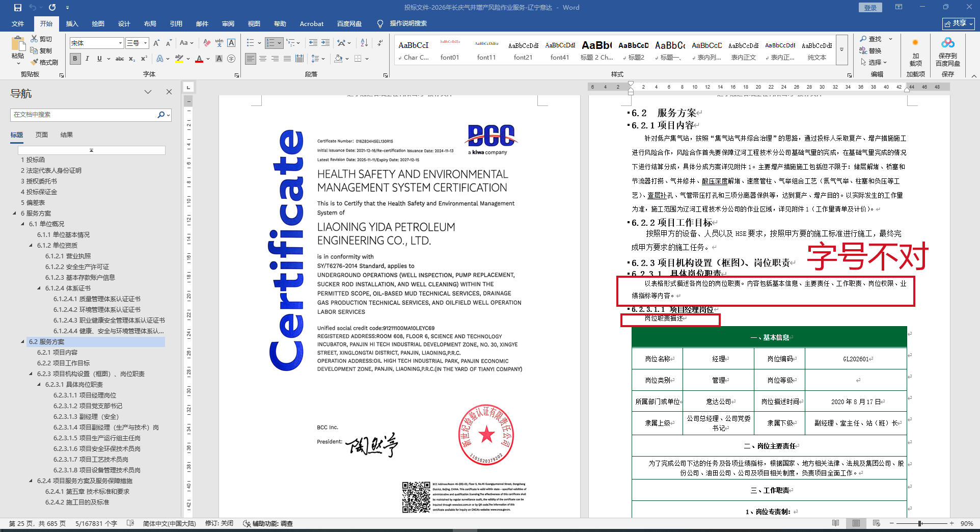Collapse the 6.2 服务方案 heading in navigation
The height and width of the screenshot is (532, 980).
point(22,341)
